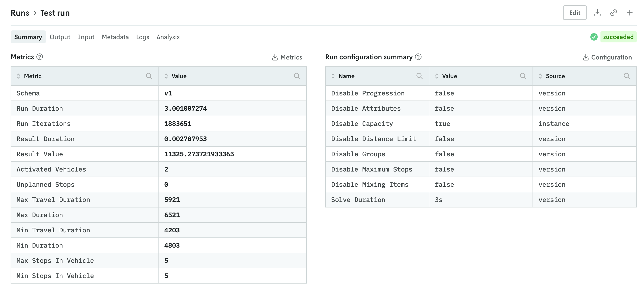Open the Metric Value column search filter
The image size is (644, 296).
(x=297, y=76)
